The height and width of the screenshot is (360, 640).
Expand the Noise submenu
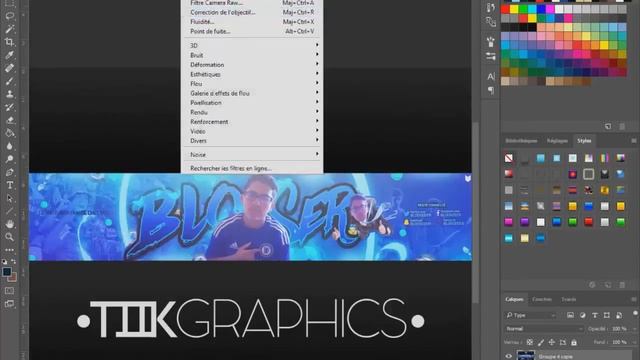point(252,155)
